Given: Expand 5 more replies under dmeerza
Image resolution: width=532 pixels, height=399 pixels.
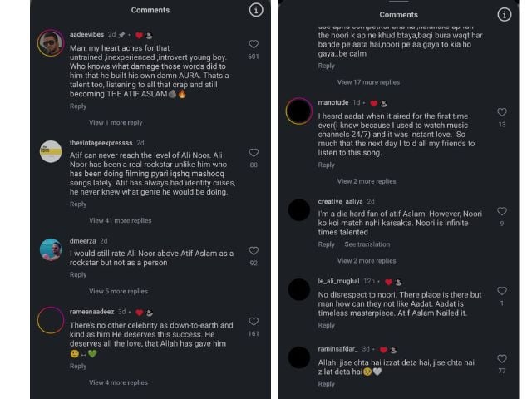Looking at the screenshot, I should [x=118, y=291].
